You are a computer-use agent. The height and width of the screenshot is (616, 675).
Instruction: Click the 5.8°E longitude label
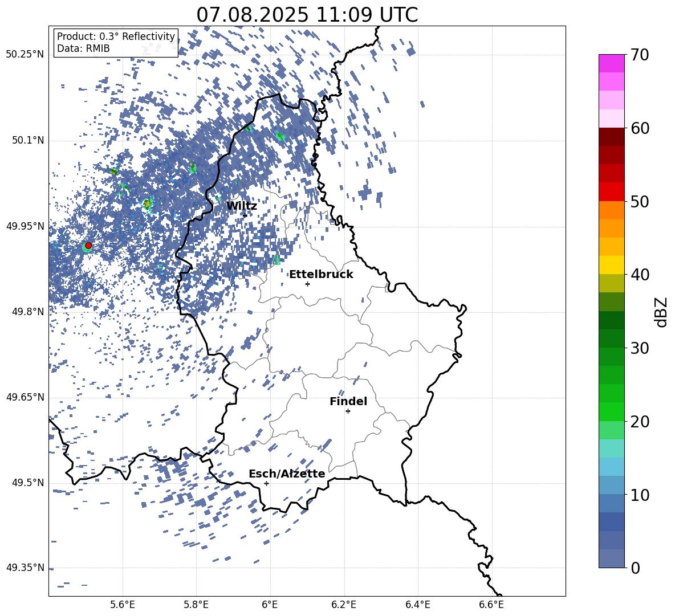pos(196,605)
